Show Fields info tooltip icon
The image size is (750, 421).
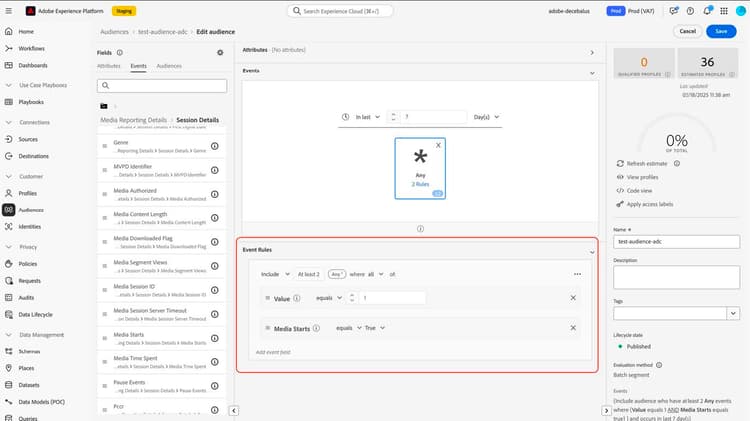(x=120, y=53)
